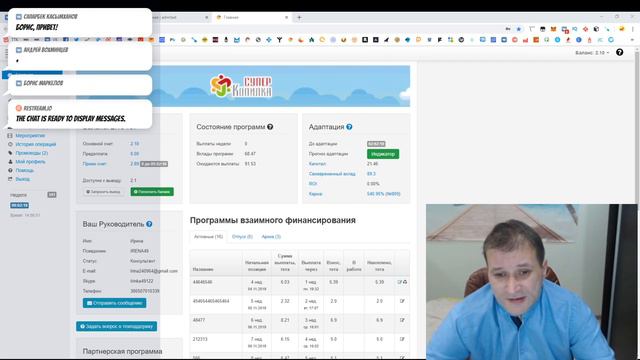Edit program row 454654465465464
Image resolution: width=640 pixels, height=360 pixels.
click(402, 301)
